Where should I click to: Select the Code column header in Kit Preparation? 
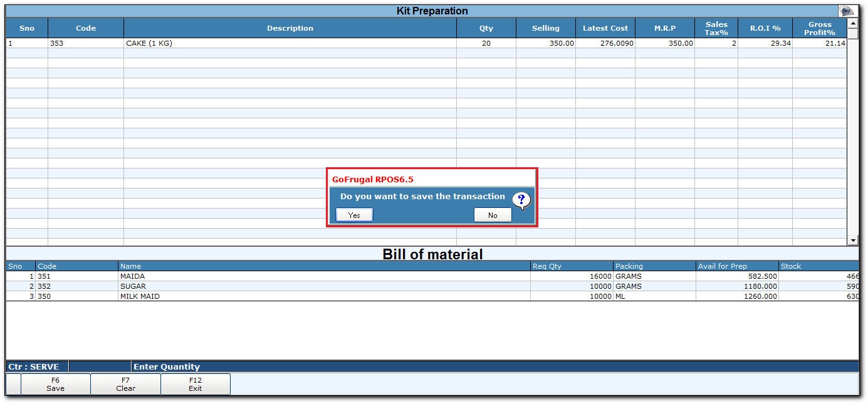[x=86, y=28]
